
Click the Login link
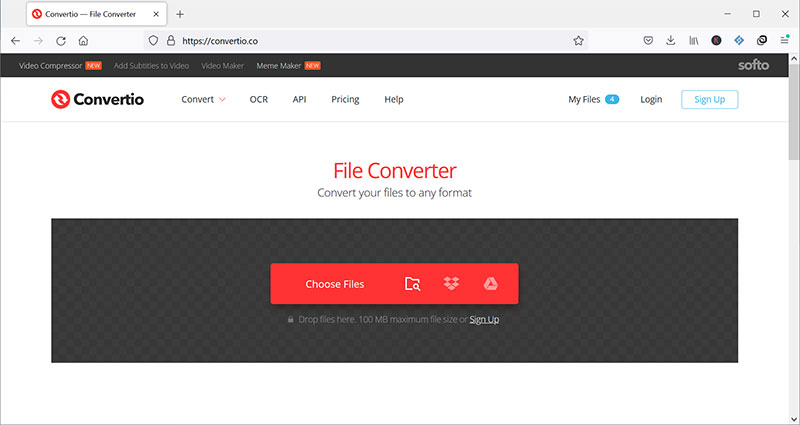651,99
